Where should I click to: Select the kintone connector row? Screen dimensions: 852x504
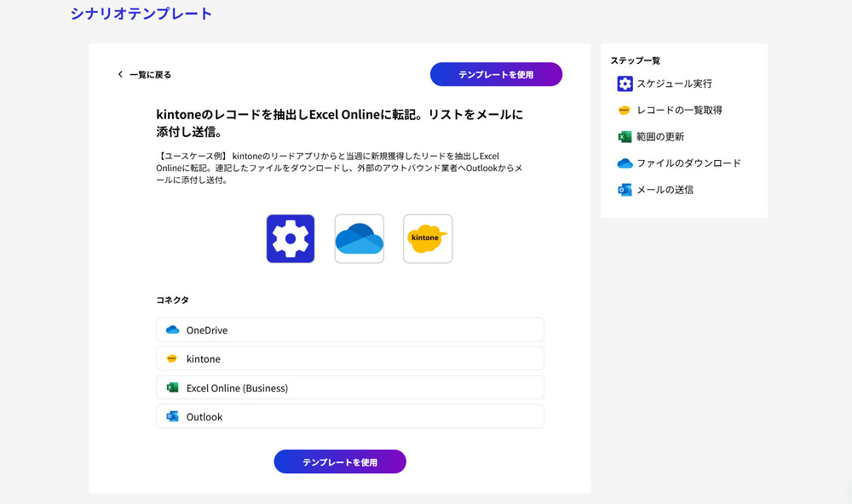349,358
